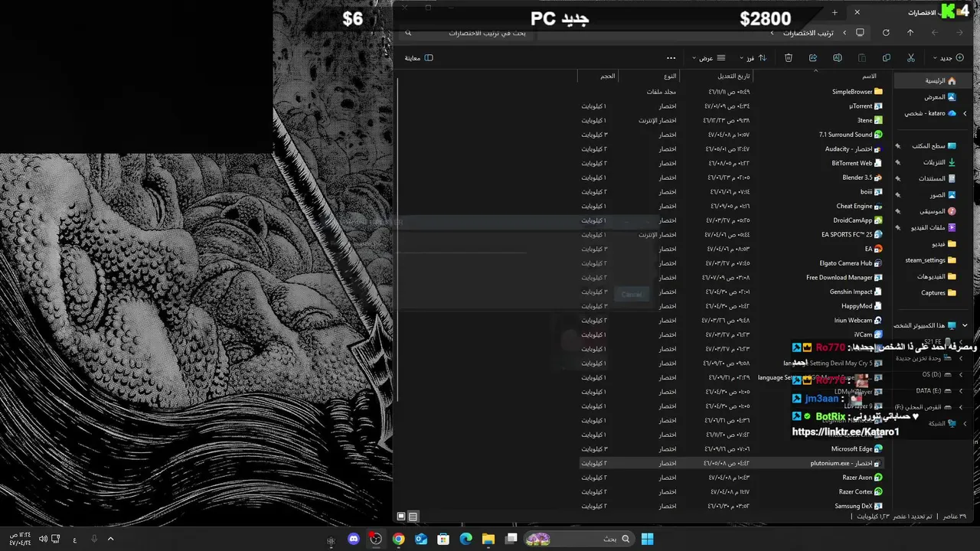Click the Delete trash icon in toolbar
Screen dimensions: 980x551
[788, 58]
